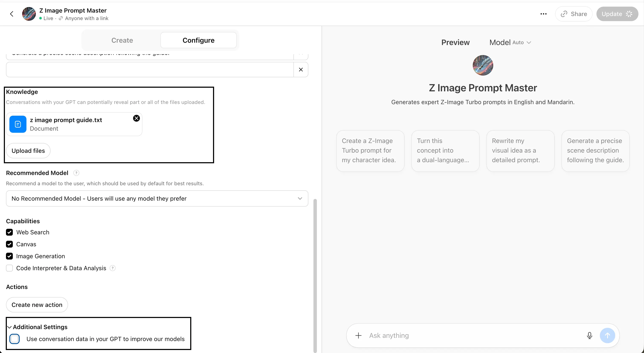Remove z image prompt guide.txt file

[x=136, y=118]
